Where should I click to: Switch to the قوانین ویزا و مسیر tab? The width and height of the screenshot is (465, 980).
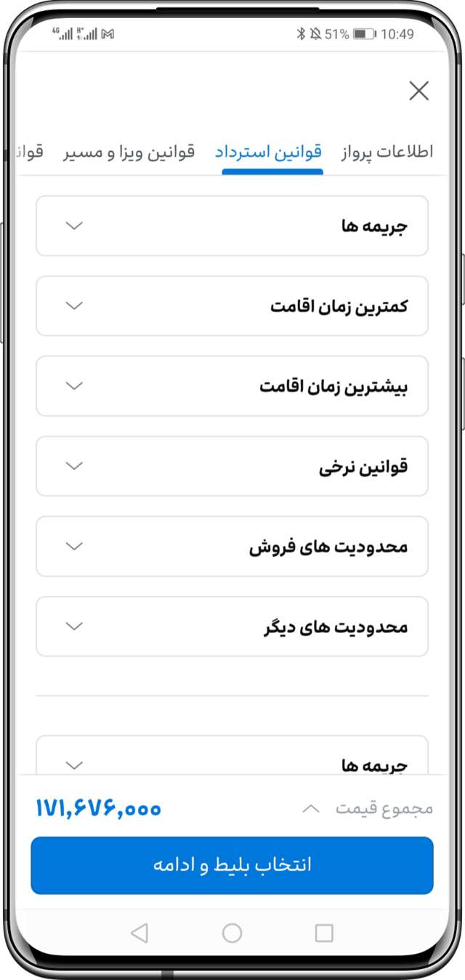click(x=129, y=152)
